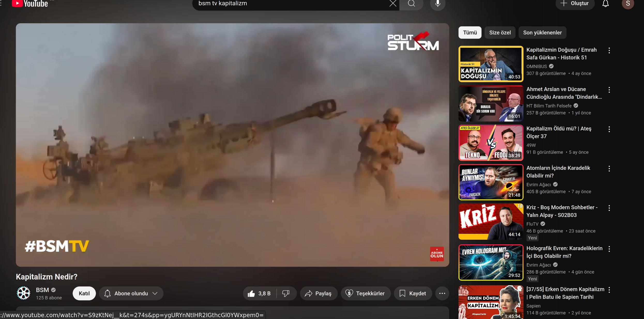Open OMNIBUS channel name
Screen dimensions: 644x319
536,66
